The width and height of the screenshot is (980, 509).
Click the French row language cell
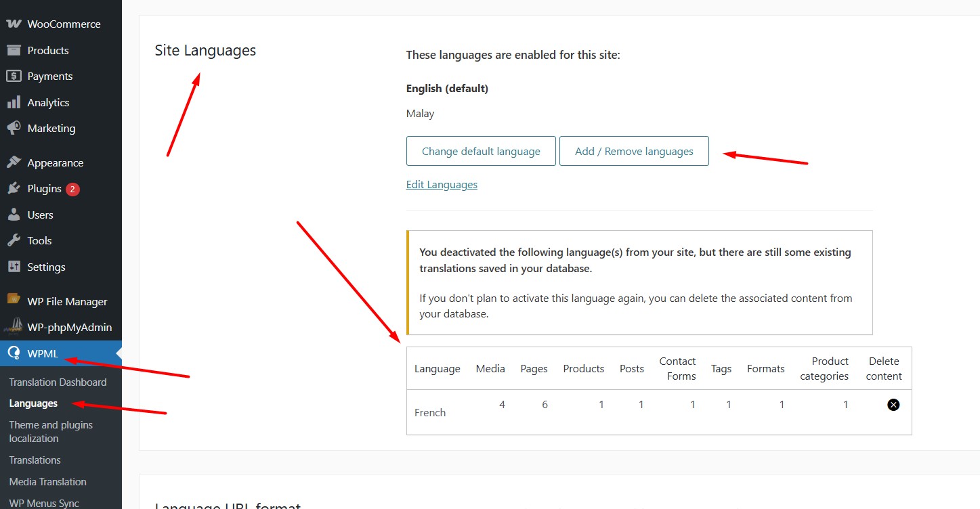tap(430, 412)
